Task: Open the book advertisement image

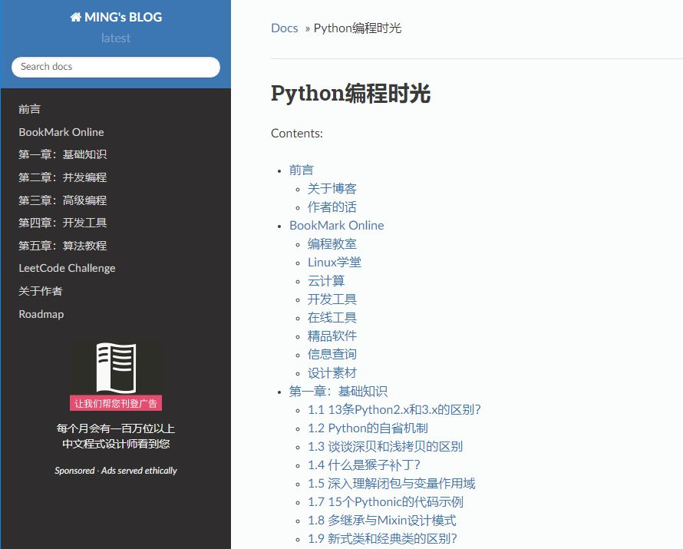Action: (116, 368)
